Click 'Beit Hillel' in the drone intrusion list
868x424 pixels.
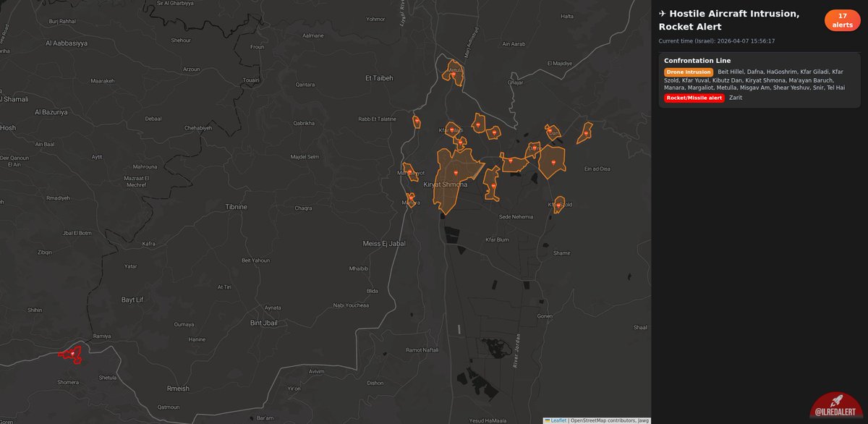(x=731, y=72)
